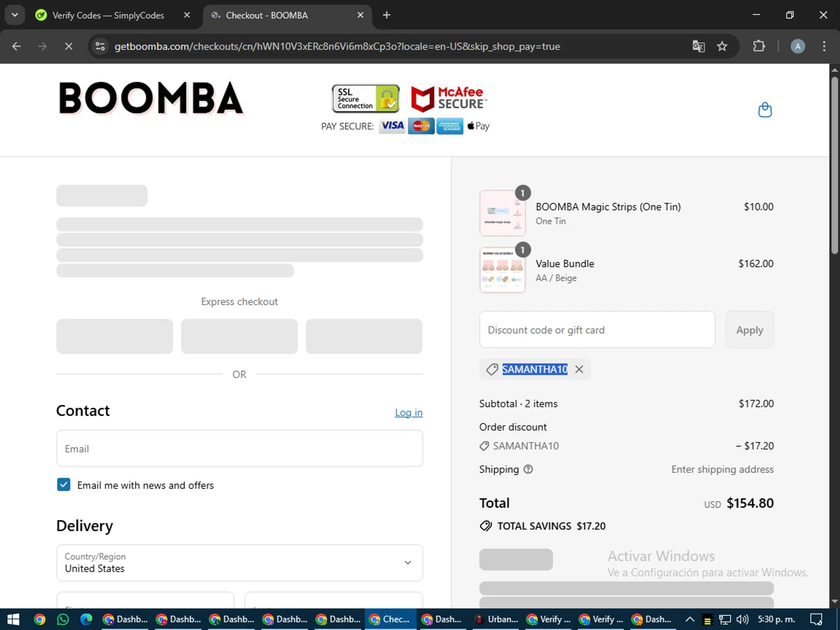Screen dimensions: 840x630
Task: Uncheck Email me with news and offers
Action: (64, 485)
